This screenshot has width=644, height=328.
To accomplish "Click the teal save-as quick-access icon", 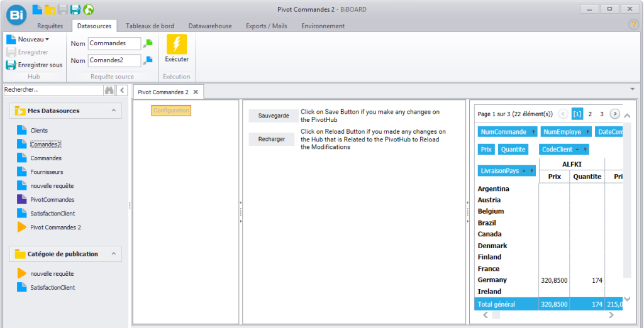I will click(75, 9).
